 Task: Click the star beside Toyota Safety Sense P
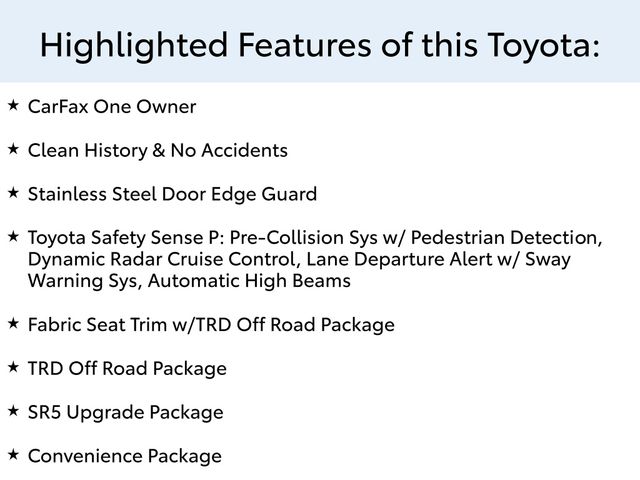pos(12,235)
